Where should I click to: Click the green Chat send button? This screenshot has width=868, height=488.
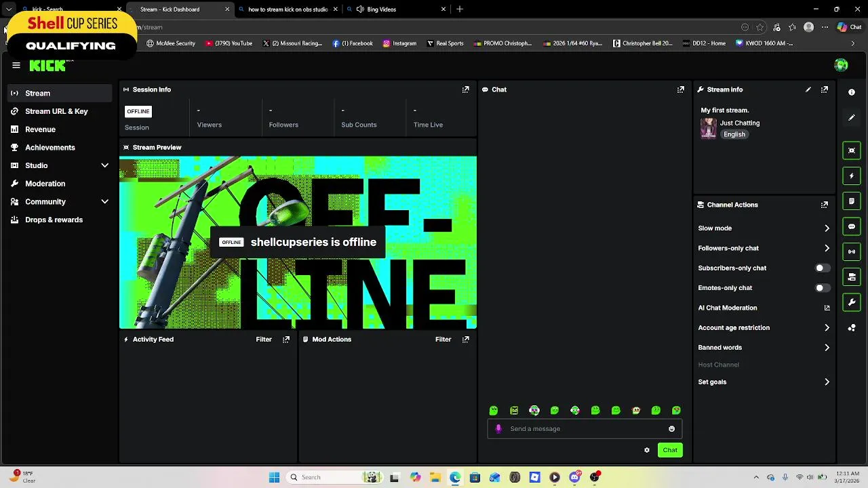coord(670,450)
